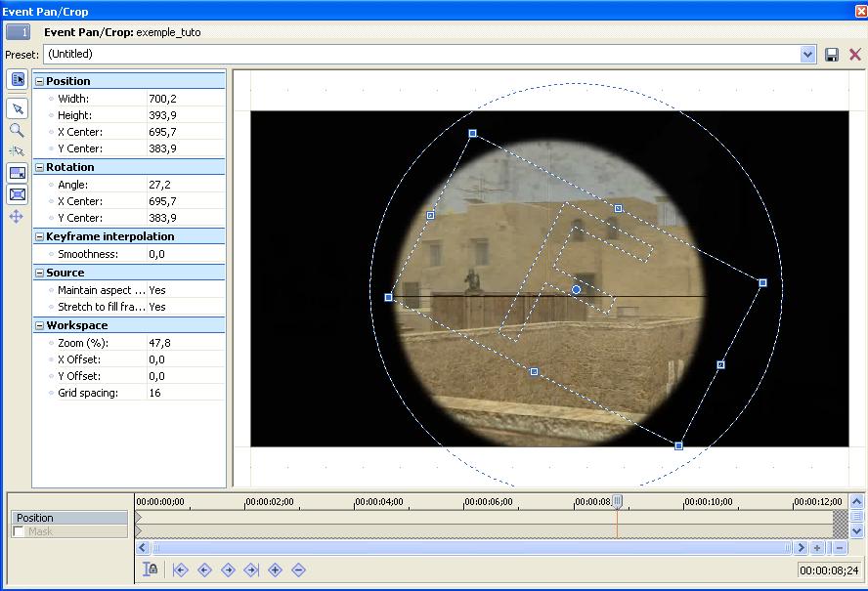Toggle the Show Properties panel button
The width and height of the screenshot is (868, 591).
[18, 80]
